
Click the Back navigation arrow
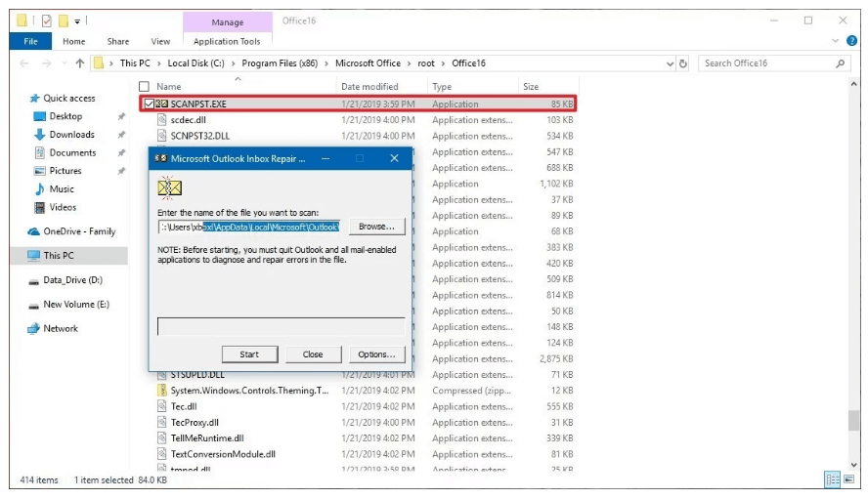(23, 63)
